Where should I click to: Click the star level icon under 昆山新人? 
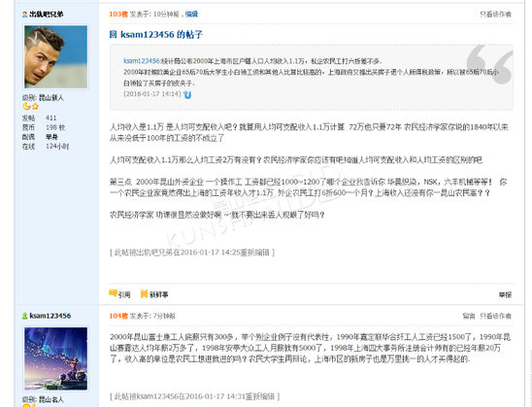point(35,107)
